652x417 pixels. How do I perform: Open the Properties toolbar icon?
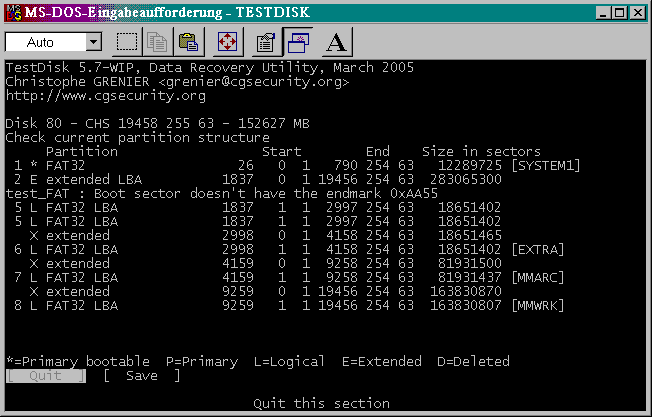[x=266, y=42]
